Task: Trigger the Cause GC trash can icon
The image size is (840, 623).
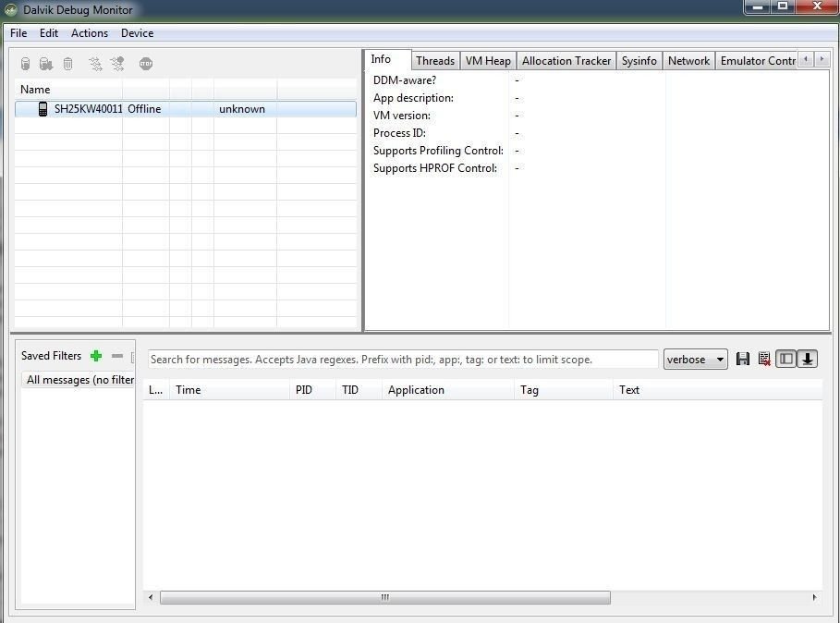Action: tap(68, 64)
